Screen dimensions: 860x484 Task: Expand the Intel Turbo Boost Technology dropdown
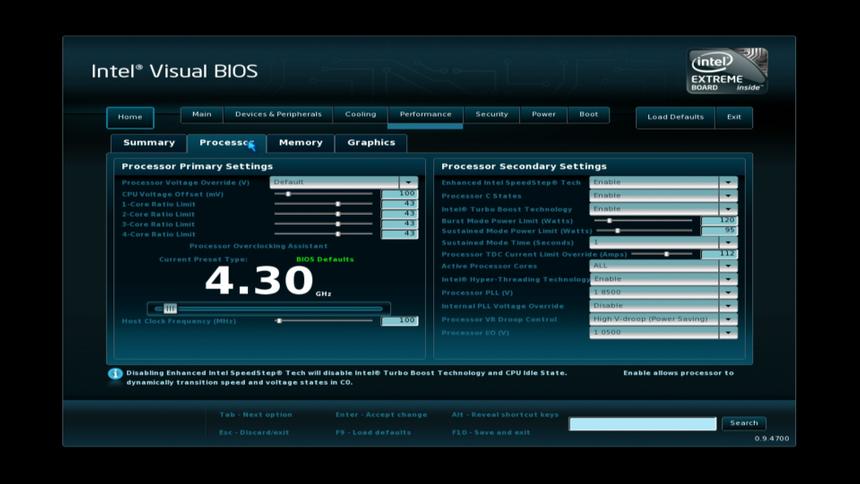728,209
